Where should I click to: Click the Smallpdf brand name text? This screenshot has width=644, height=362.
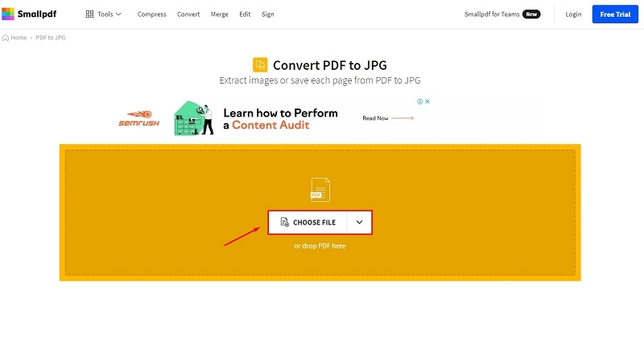(x=37, y=14)
